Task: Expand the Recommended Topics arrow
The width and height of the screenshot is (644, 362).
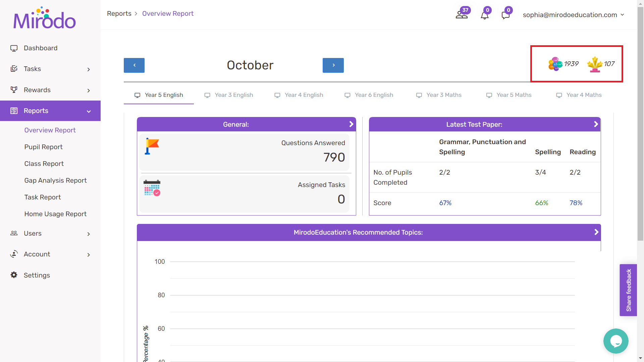Action: pyautogui.click(x=596, y=232)
